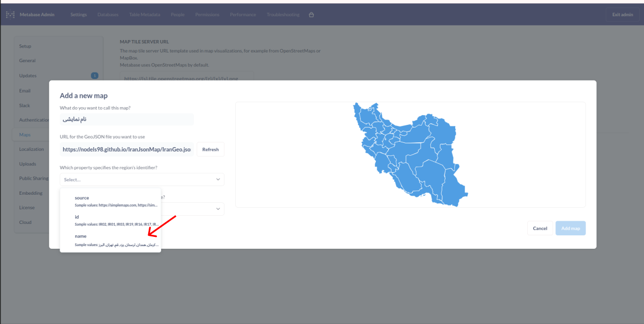Choose the 'id' property option
Screen dimensions: 644x324
[x=110, y=220]
